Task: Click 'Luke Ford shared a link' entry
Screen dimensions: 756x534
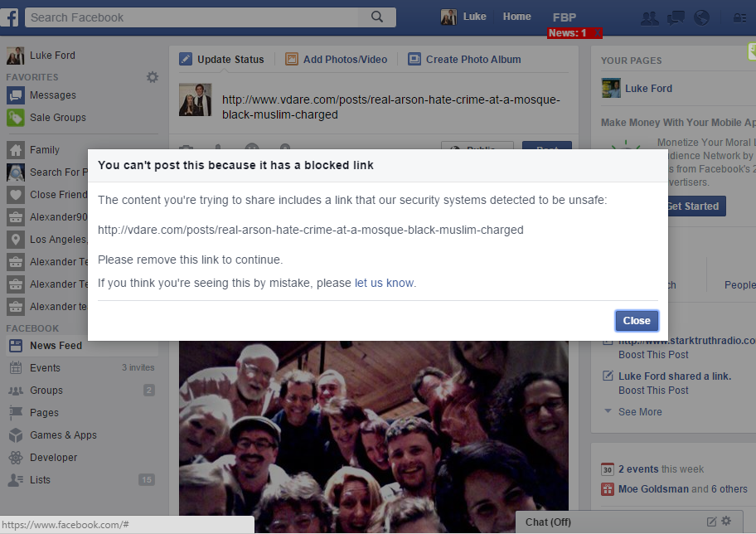Action: [675, 376]
